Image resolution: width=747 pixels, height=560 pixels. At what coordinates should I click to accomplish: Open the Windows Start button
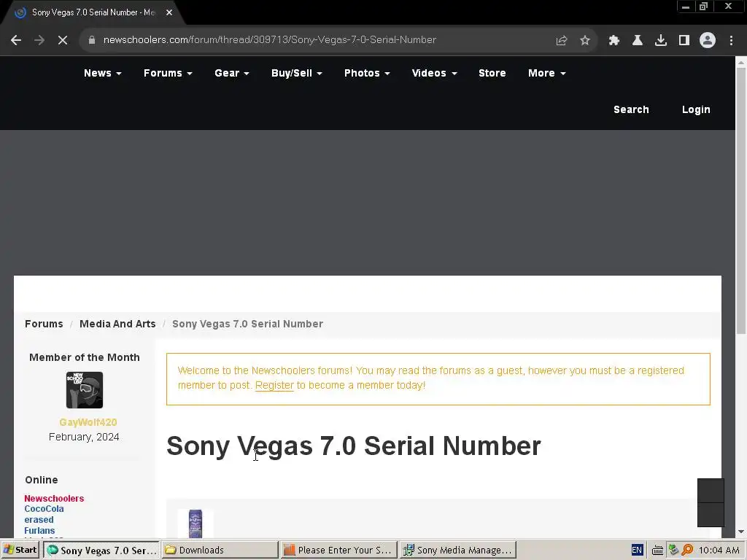20,550
